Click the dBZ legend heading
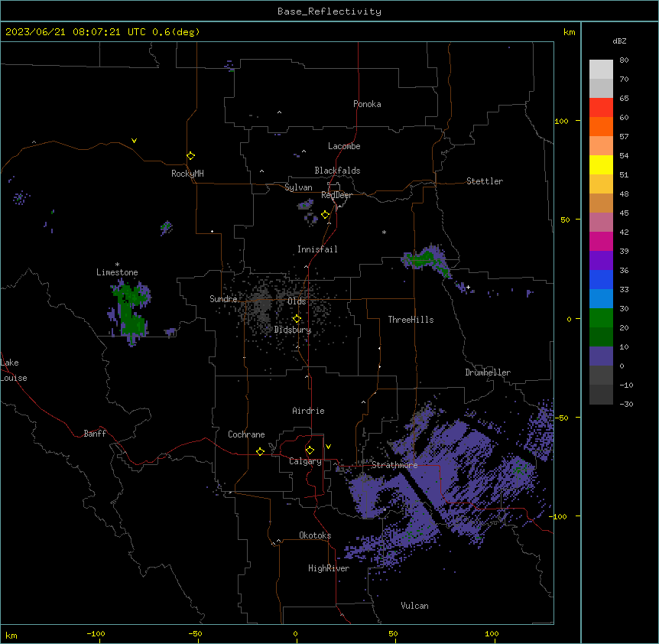 [619, 41]
